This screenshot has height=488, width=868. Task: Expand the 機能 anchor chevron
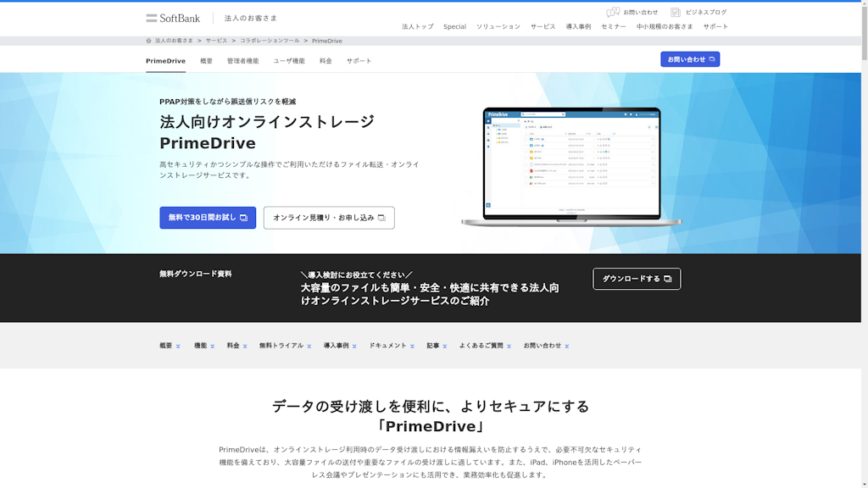[x=213, y=345]
